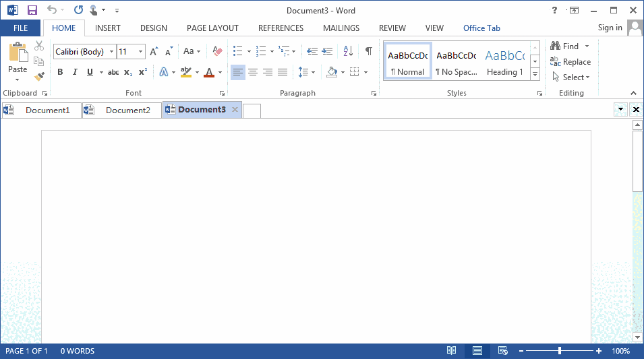
Task: Click the Increase Indent icon
Action: click(327, 51)
